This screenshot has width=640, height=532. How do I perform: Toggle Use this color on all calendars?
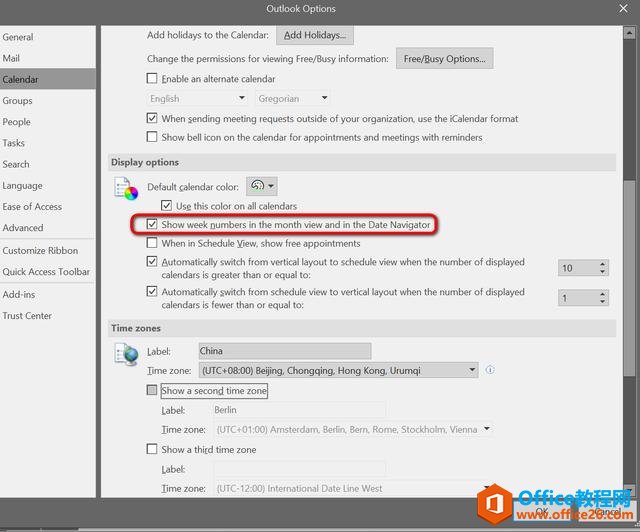point(166,205)
